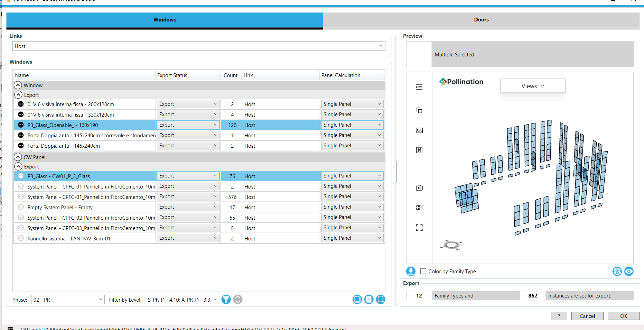
Task: Select the Windows tab
Action: click(x=165, y=20)
